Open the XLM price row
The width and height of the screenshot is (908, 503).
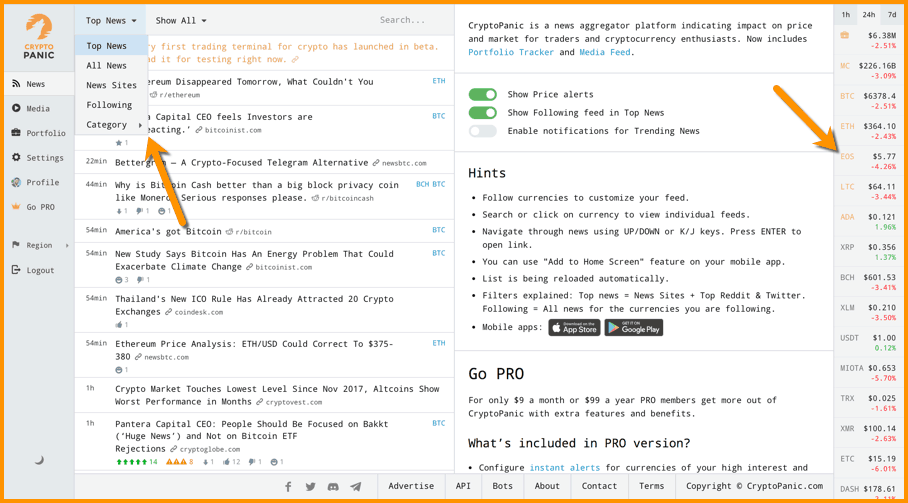(869, 312)
